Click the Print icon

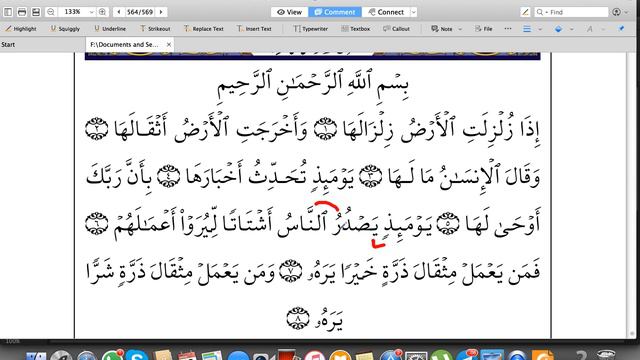pyautogui.click(x=22, y=12)
